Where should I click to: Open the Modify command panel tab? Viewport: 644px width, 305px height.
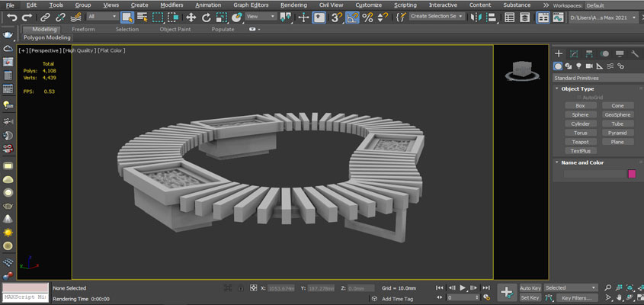[x=574, y=54]
